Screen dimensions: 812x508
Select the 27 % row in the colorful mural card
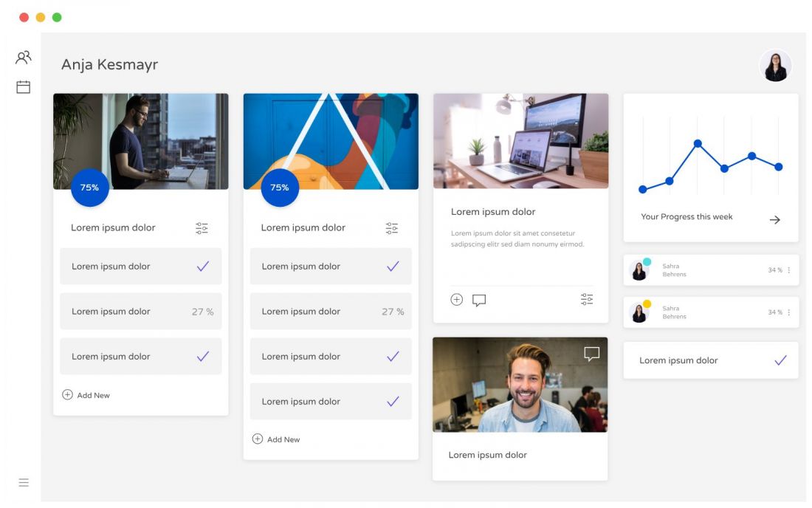pos(331,312)
